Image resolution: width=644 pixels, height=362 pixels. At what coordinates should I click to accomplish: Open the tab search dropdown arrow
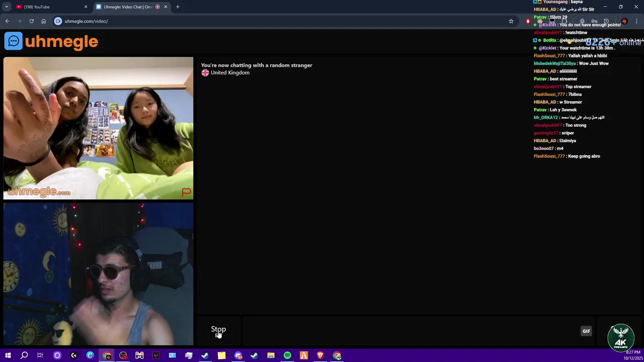(7, 7)
